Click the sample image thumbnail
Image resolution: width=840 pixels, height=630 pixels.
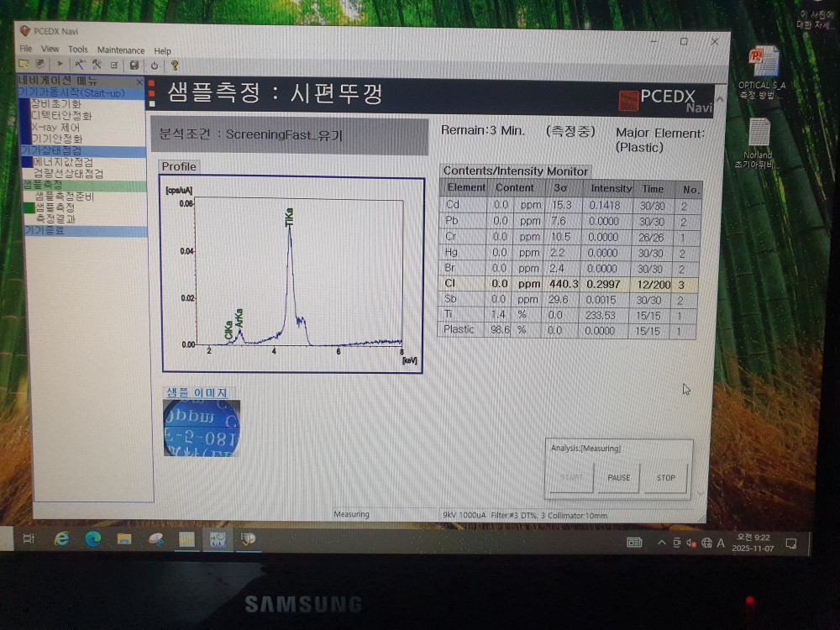pos(202,428)
